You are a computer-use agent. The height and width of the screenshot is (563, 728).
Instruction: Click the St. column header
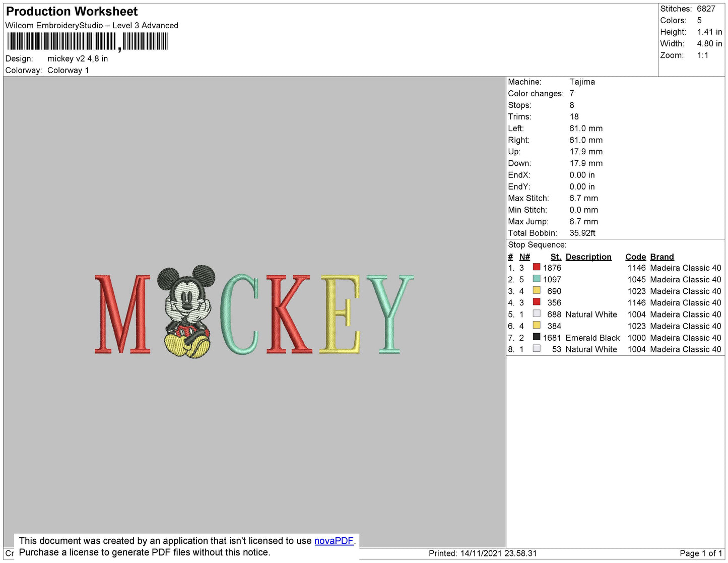point(555,257)
